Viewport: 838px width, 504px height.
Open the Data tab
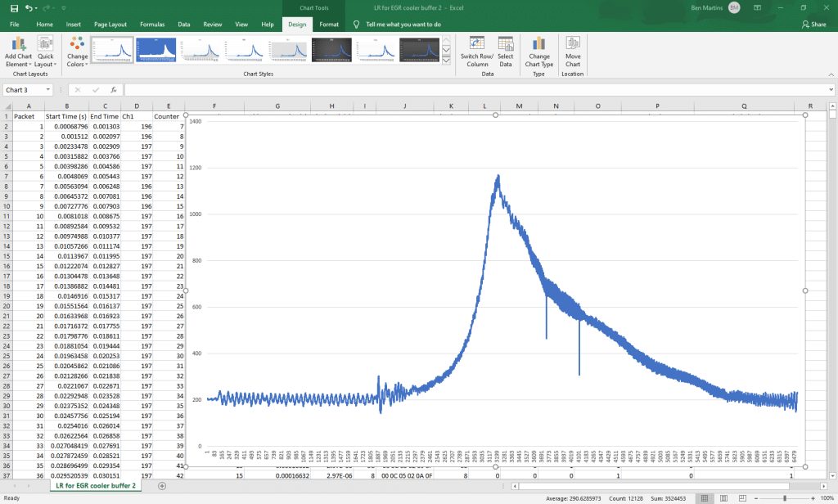tap(184, 24)
